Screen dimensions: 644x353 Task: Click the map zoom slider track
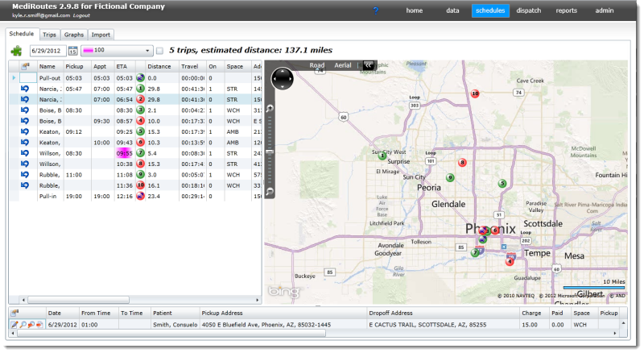point(270,149)
